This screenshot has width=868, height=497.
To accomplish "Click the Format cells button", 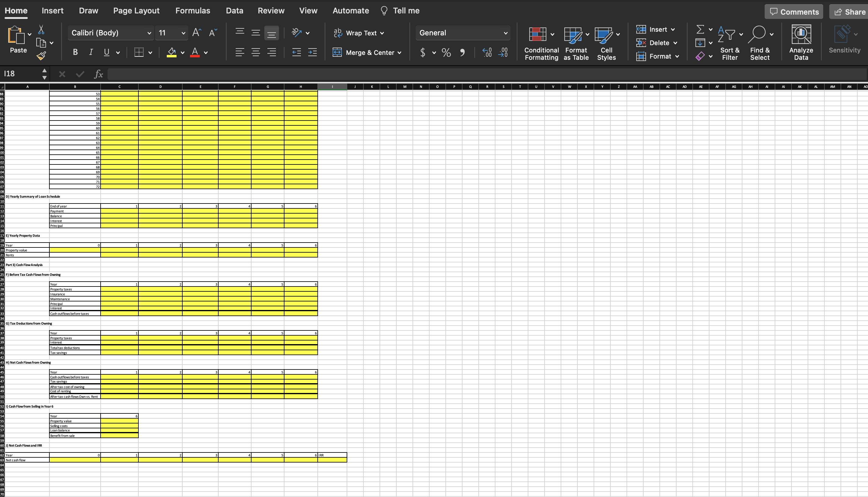I will [657, 56].
